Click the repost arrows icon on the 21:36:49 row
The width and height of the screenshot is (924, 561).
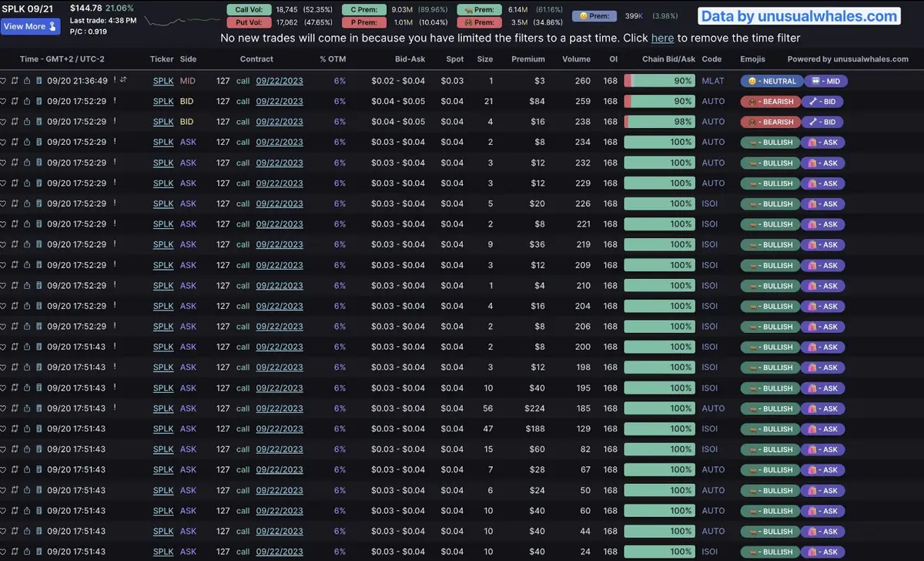15,81
